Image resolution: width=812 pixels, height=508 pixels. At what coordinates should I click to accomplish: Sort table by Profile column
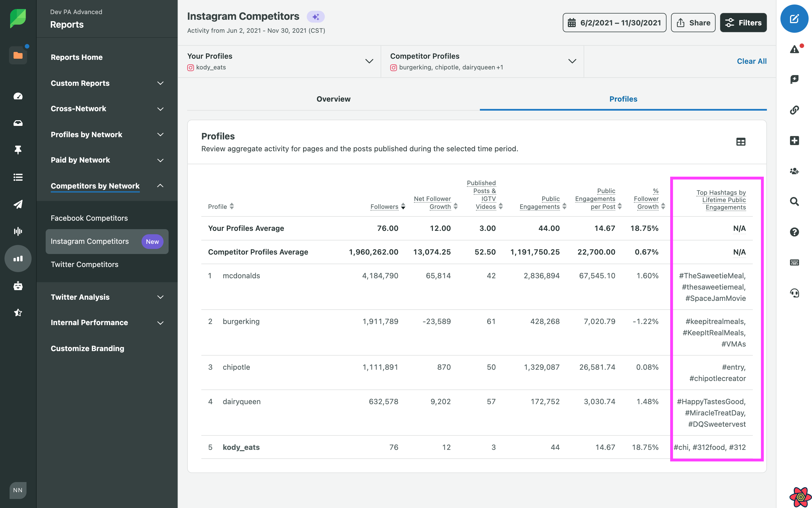221,206
